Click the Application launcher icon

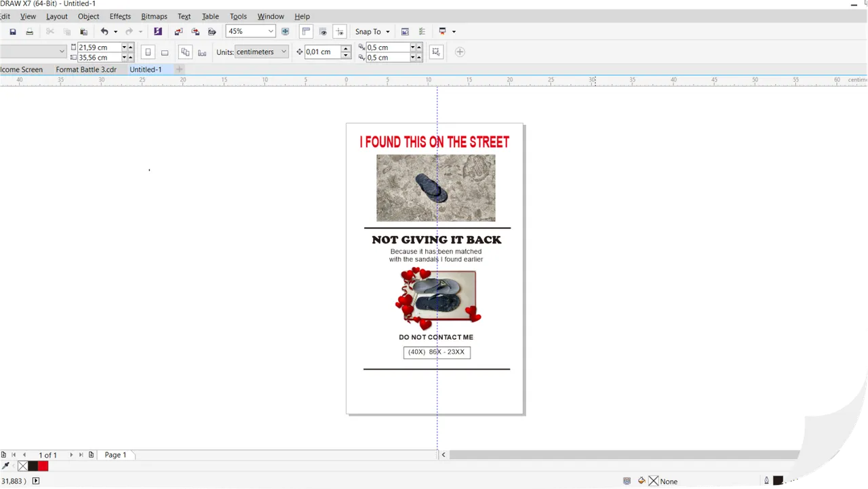tap(443, 32)
